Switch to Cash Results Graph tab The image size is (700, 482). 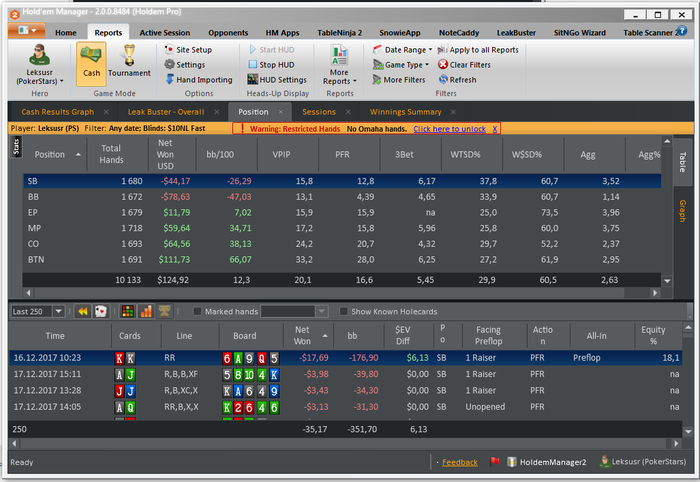tap(58, 112)
